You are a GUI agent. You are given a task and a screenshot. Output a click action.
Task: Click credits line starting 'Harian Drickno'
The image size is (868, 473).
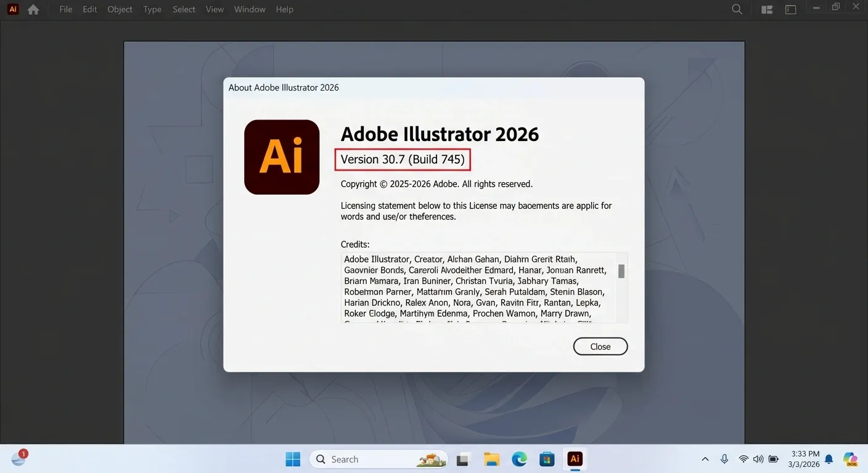(472, 303)
